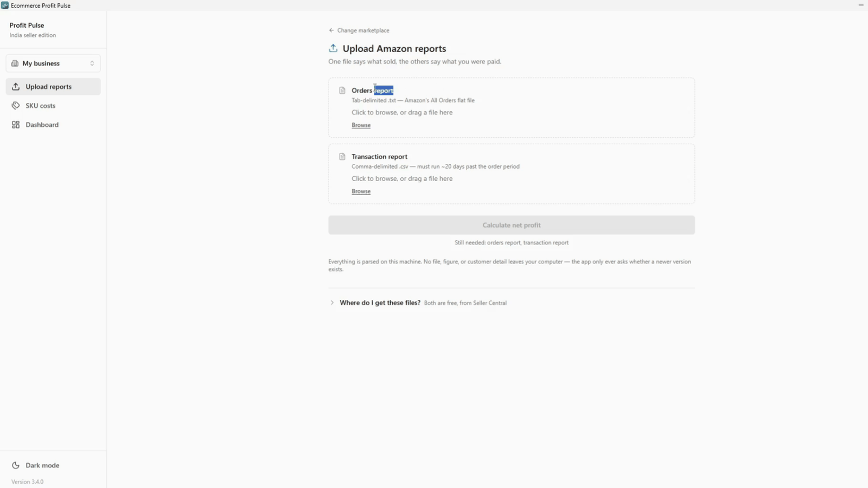Image resolution: width=868 pixels, height=488 pixels.
Task: Click the Ecommerce Profit Pulse app icon
Action: coord(5,5)
